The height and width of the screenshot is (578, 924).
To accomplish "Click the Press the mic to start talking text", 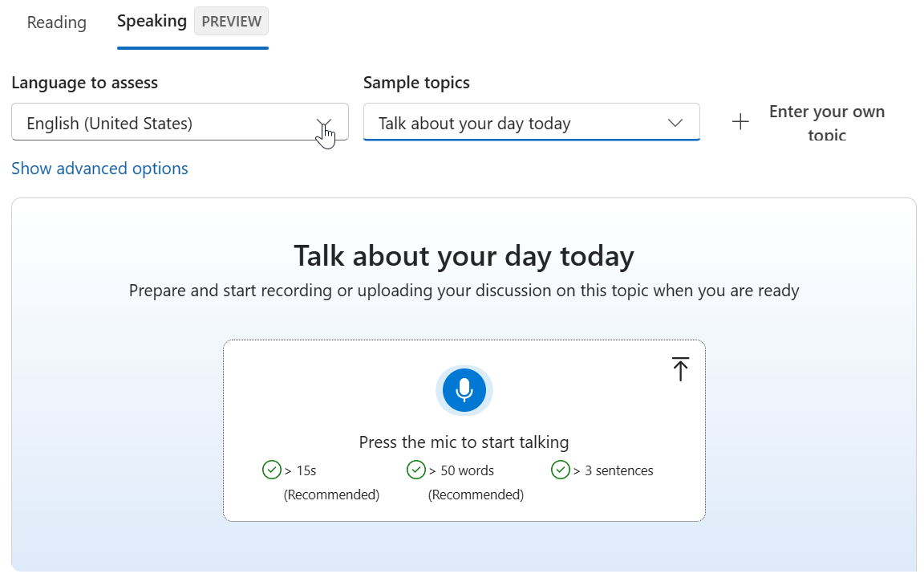I will pos(464,442).
